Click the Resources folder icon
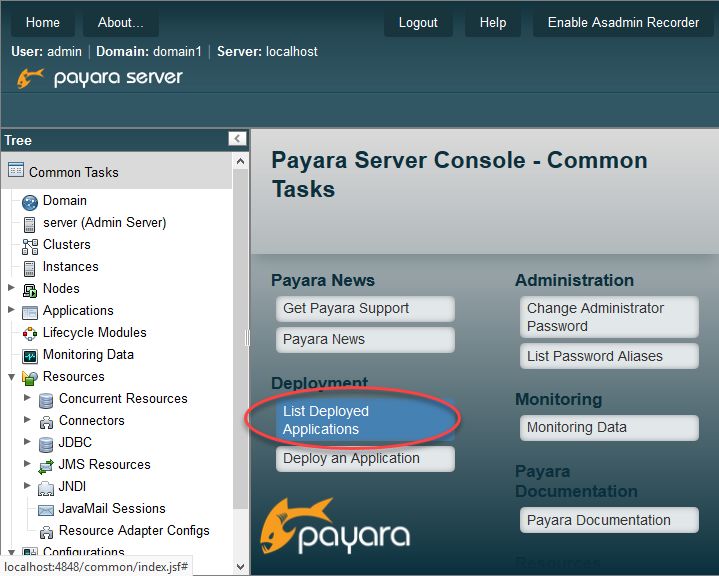Viewport: 719px width, 576px height. tap(30, 378)
